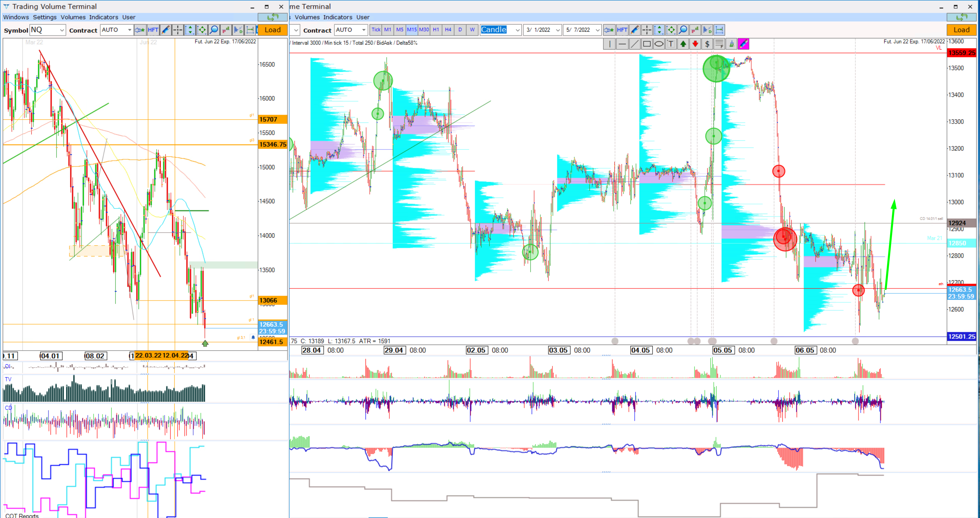This screenshot has width=980, height=518.
Task: Switch to H1 timeframe
Action: point(436,30)
